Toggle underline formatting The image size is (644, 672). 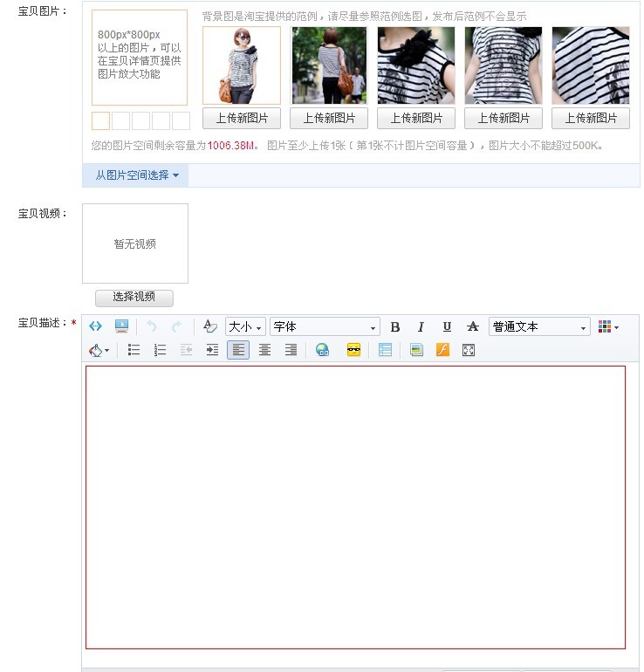click(447, 327)
